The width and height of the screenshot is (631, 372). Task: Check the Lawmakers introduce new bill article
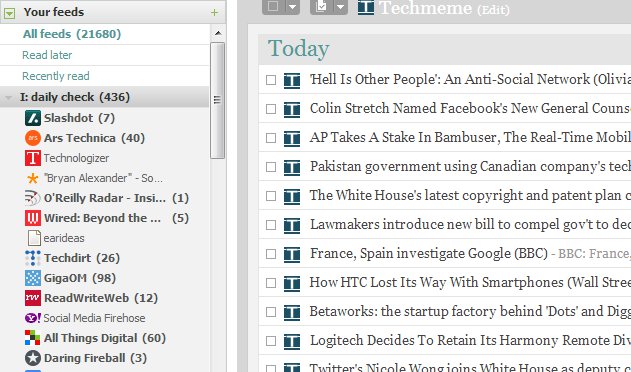[x=271, y=225]
